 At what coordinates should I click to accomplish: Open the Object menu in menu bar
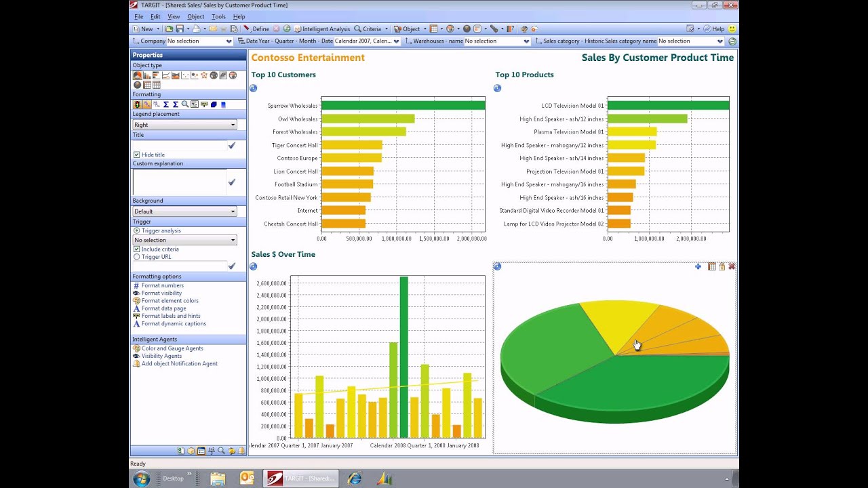195,16
